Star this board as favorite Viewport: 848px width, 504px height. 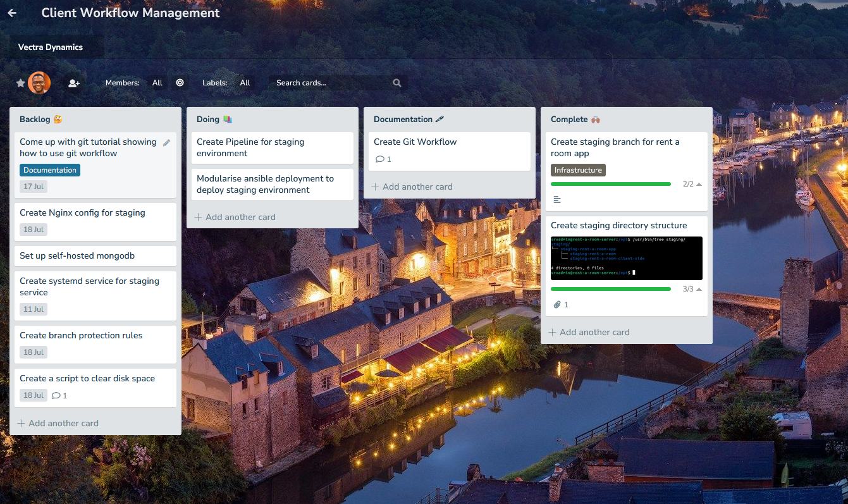click(x=20, y=83)
